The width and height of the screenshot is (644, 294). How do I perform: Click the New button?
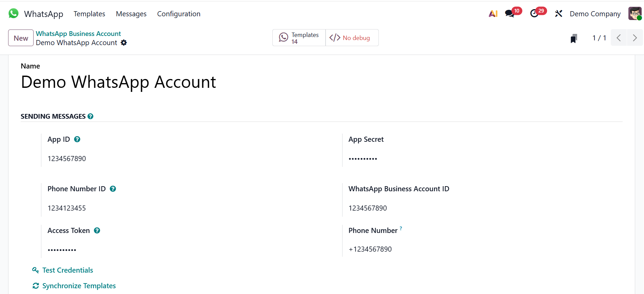tap(21, 38)
